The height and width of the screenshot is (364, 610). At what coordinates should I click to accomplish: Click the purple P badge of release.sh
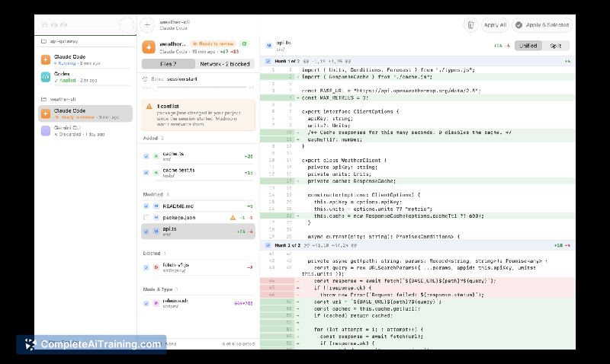[x=156, y=303]
